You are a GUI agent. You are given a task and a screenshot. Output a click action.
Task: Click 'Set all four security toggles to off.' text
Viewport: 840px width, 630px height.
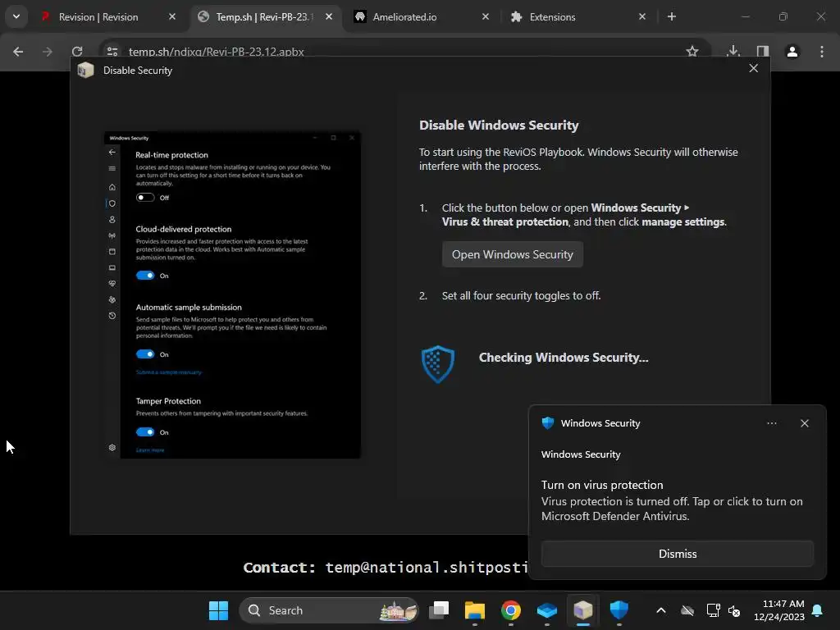tap(521, 295)
